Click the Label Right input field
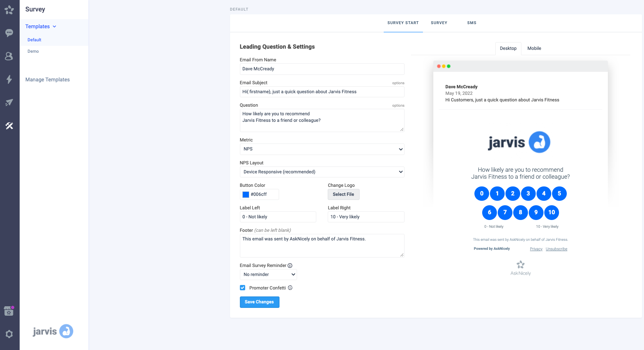 click(366, 217)
